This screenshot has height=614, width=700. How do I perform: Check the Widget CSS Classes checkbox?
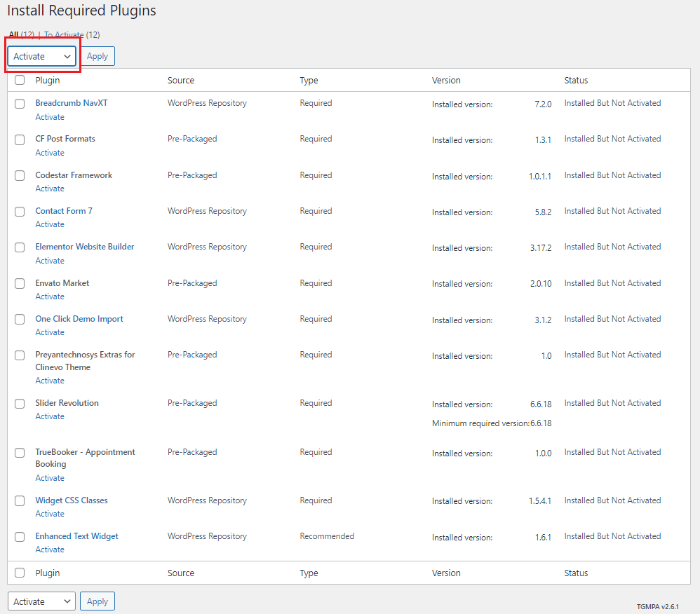click(20, 500)
